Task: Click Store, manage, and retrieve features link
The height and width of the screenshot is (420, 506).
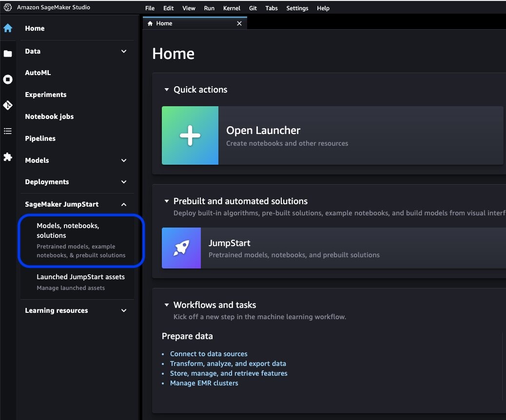Action: click(229, 373)
